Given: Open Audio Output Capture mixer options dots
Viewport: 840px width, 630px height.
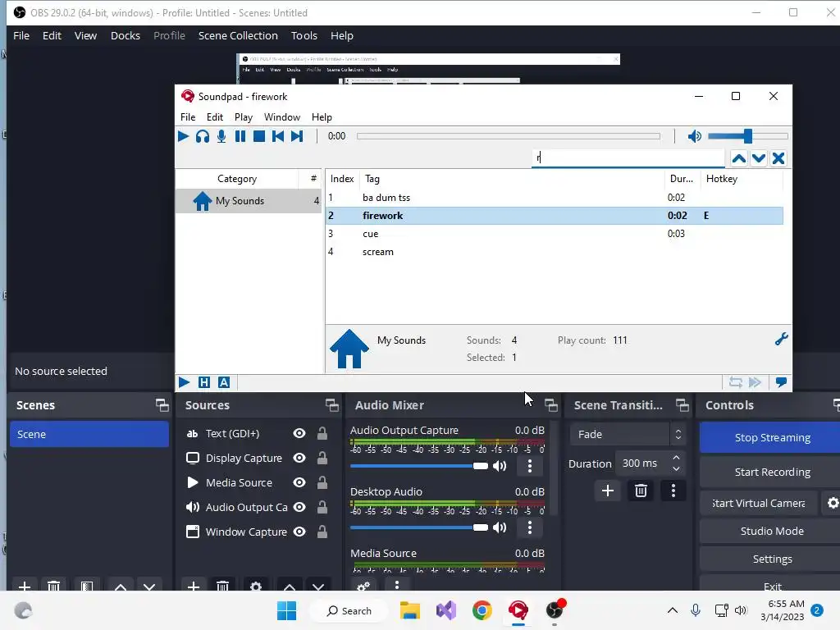Looking at the screenshot, I should pyautogui.click(x=530, y=466).
